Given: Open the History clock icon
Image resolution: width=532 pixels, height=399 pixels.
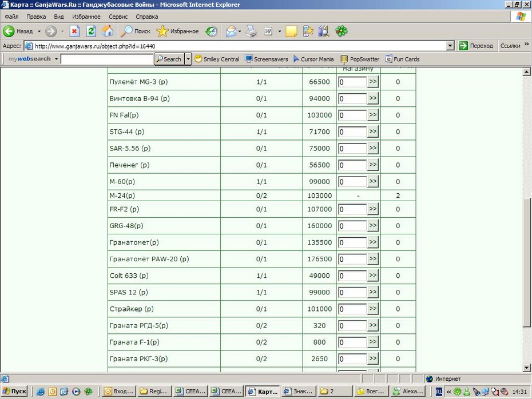Looking at the screenshot, I should pos(212,31).
